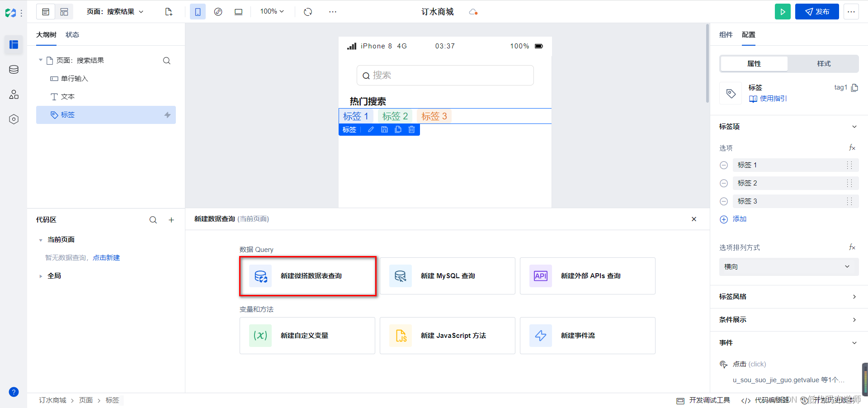
Task: Search in the 代码区 panel
Action: pyautogui.click(x=153, y=220)
